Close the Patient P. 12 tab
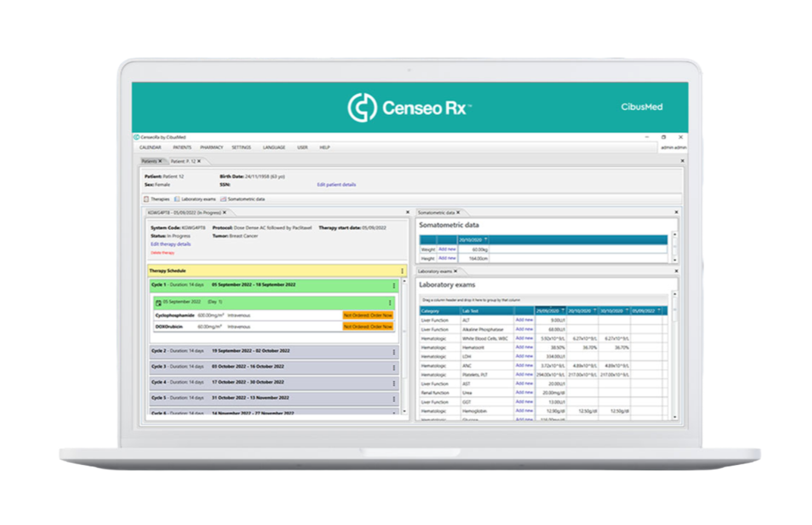This screenshot has height=525, width=812. (x=199, y=161)
